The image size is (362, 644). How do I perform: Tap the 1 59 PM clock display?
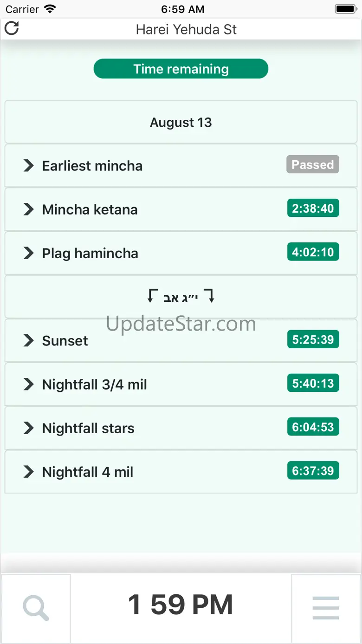[181, 605]
